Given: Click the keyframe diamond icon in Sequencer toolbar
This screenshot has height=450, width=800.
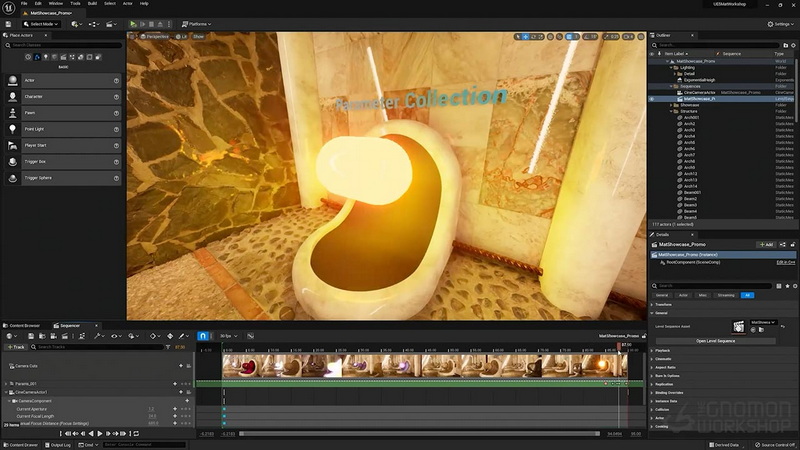Looking at the screenshot, I should (153, 336).
